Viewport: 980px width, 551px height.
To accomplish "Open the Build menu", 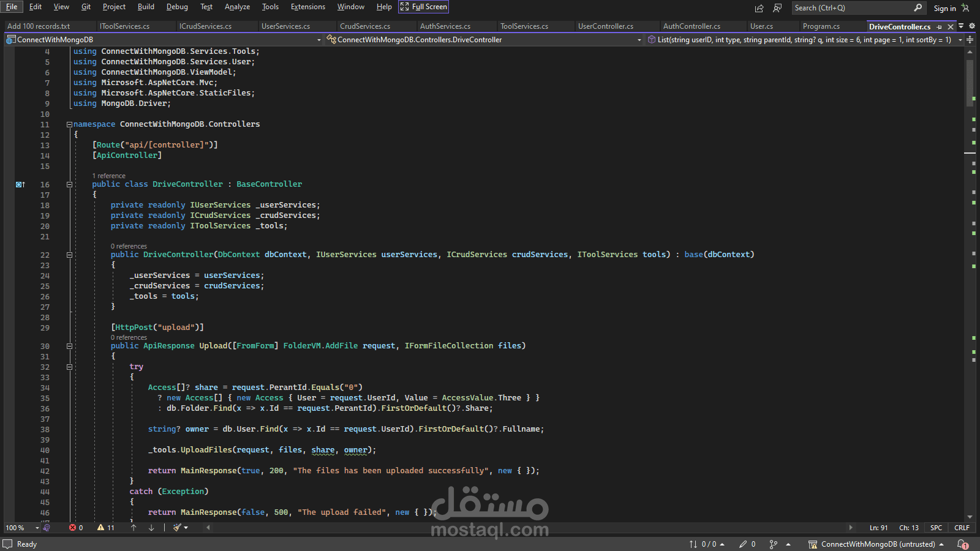I will point(146,7).
